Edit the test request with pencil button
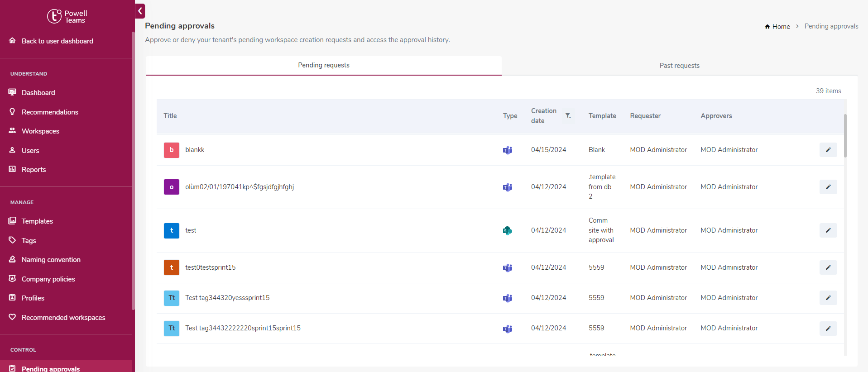 click(828, 230)
